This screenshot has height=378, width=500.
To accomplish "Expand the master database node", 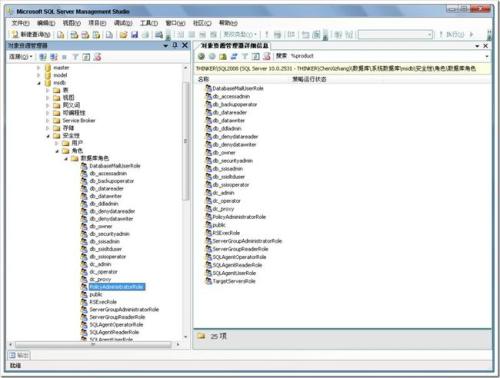I will coord(38,68).
